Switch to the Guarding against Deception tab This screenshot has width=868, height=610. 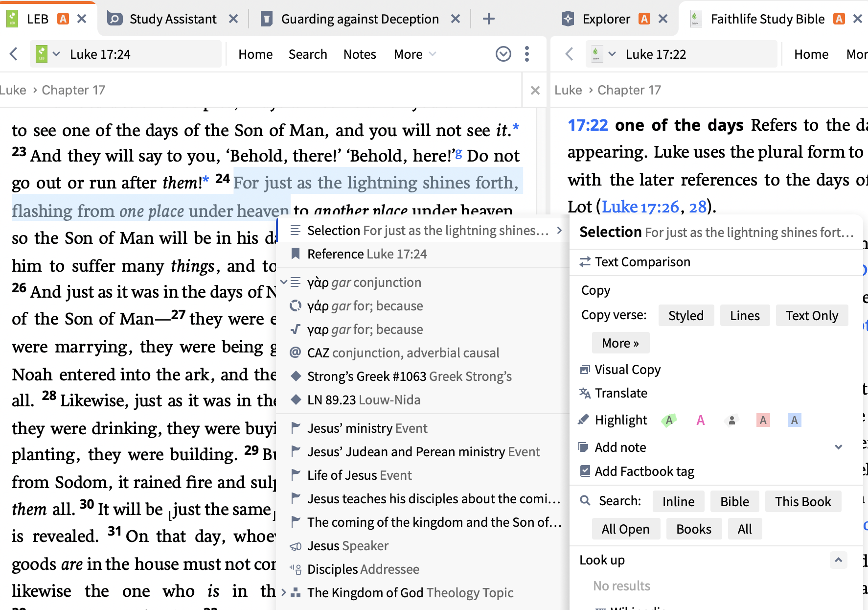tap(360, 19)
